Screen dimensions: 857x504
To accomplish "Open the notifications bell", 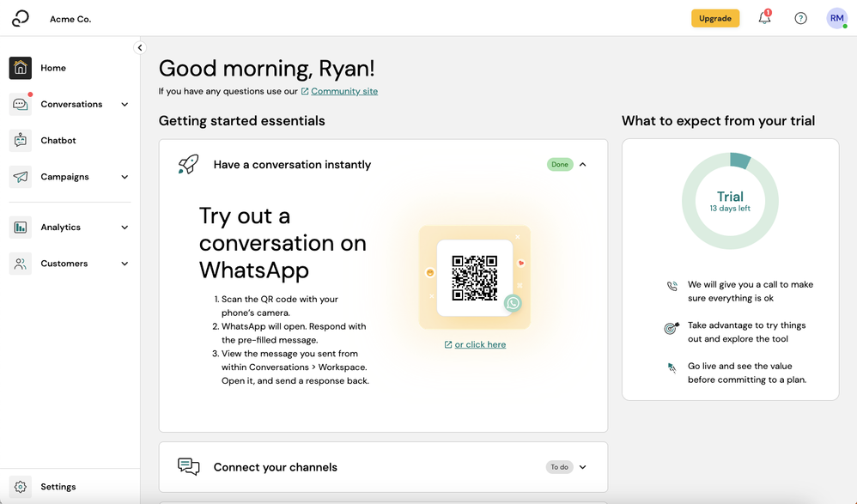I will pyautogui.click(x=764, y=18).
